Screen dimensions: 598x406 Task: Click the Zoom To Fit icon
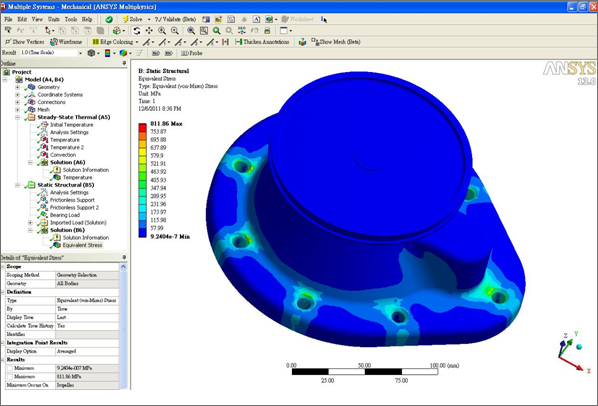click(191, 30)
